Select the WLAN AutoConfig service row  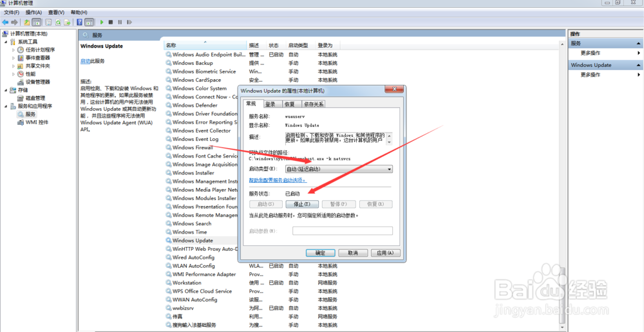point(251,266)
